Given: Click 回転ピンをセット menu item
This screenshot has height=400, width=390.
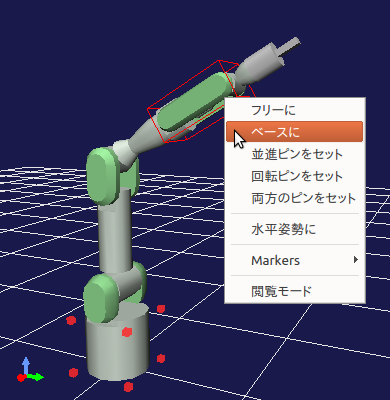Looking at the screenshot, I should [295, 176].
